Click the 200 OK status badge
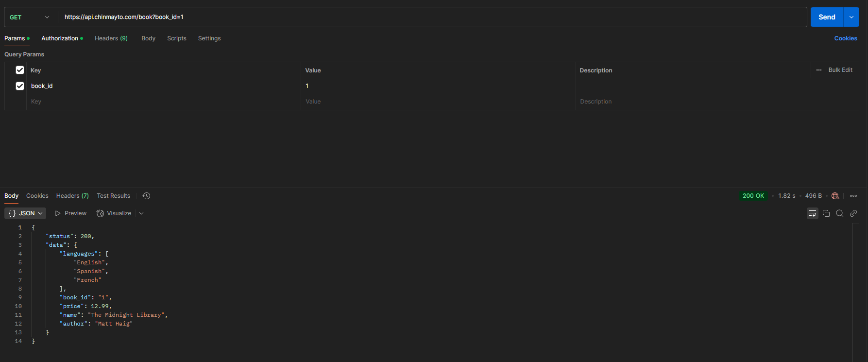 (x=753, y=196)
